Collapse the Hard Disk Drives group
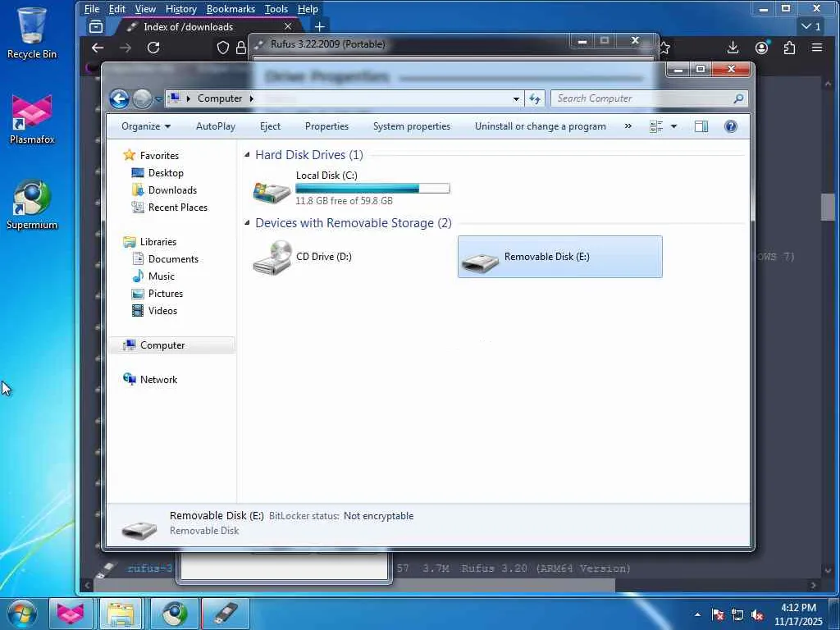 pos(247,154)
